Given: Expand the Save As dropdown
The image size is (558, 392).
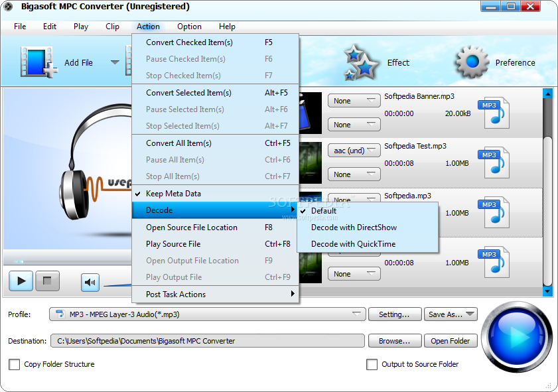Looking at the screenshot, I should 470,314.
